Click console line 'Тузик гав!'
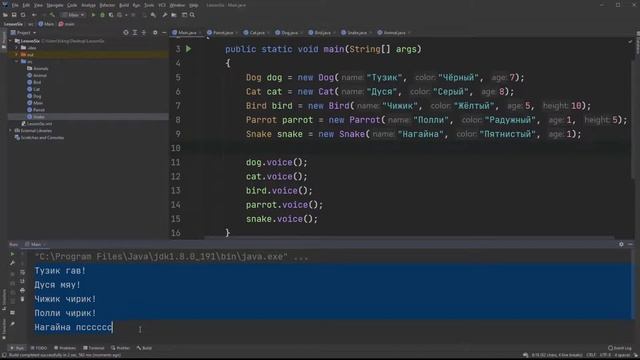This screenshot has width=640, height=360. coord(60,271)
